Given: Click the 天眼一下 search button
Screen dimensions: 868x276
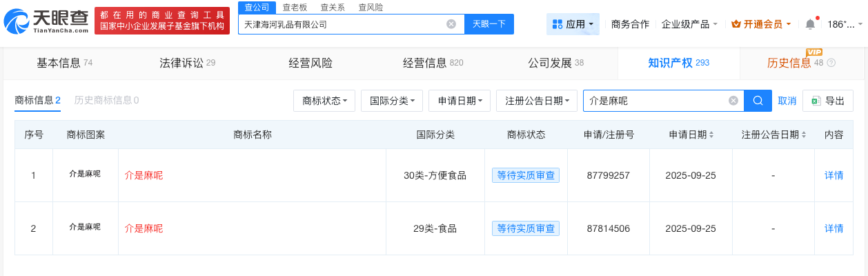Looking at the screenshot, I should click(489, 24).
